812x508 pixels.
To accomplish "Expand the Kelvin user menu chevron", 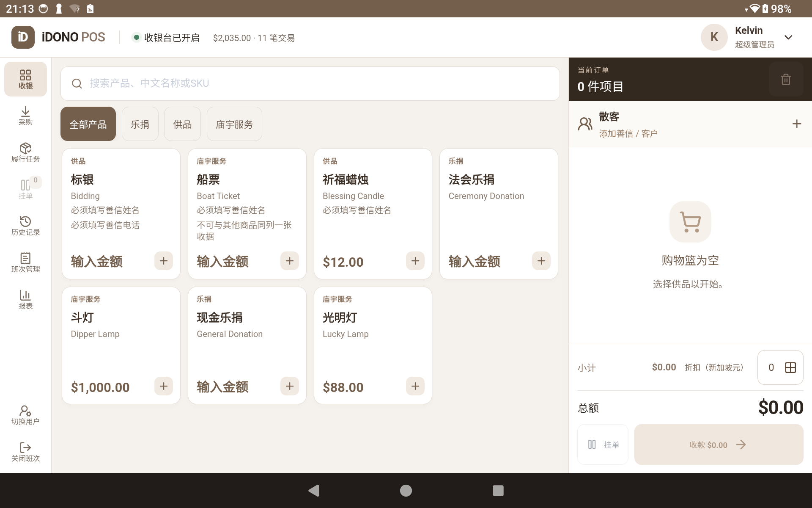I will click(788, 37).
